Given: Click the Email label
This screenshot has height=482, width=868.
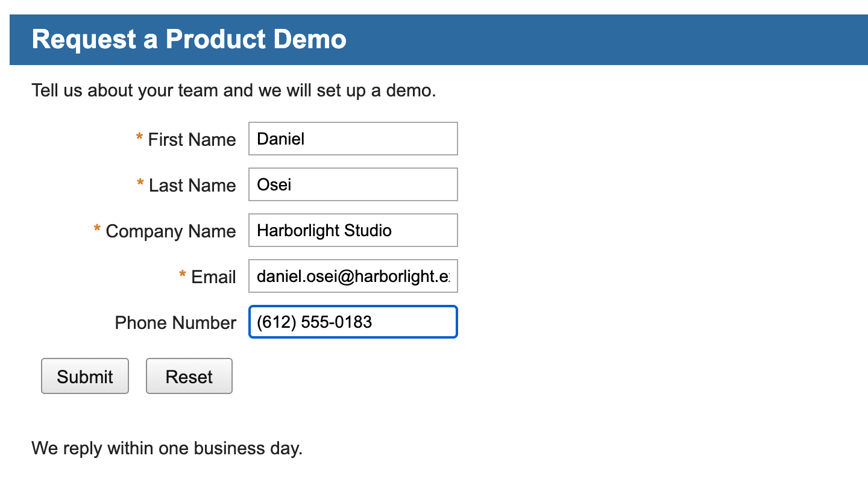Looking at the screenshot, I should pyautogui.click(x=213, y=277).
